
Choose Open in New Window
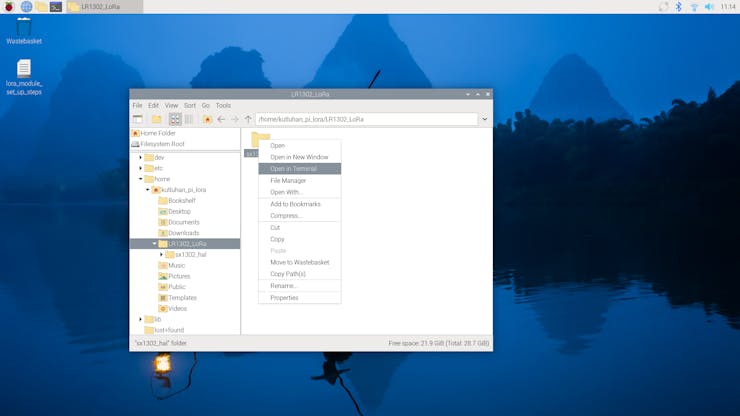pos(300,157)
